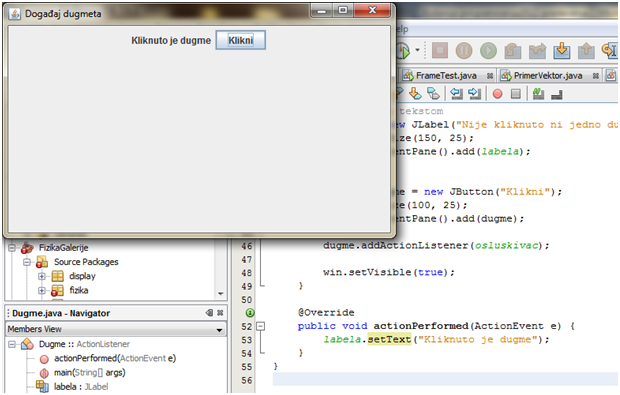Click the Step Out up-arrow icon
Image resolution: width=620 pixels, height=395 pixels.
tap(586, 51)
